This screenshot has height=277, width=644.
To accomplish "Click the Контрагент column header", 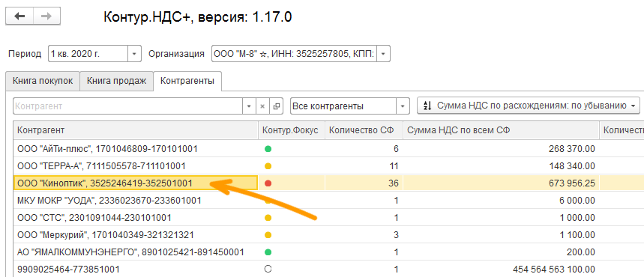I will 136,130.
